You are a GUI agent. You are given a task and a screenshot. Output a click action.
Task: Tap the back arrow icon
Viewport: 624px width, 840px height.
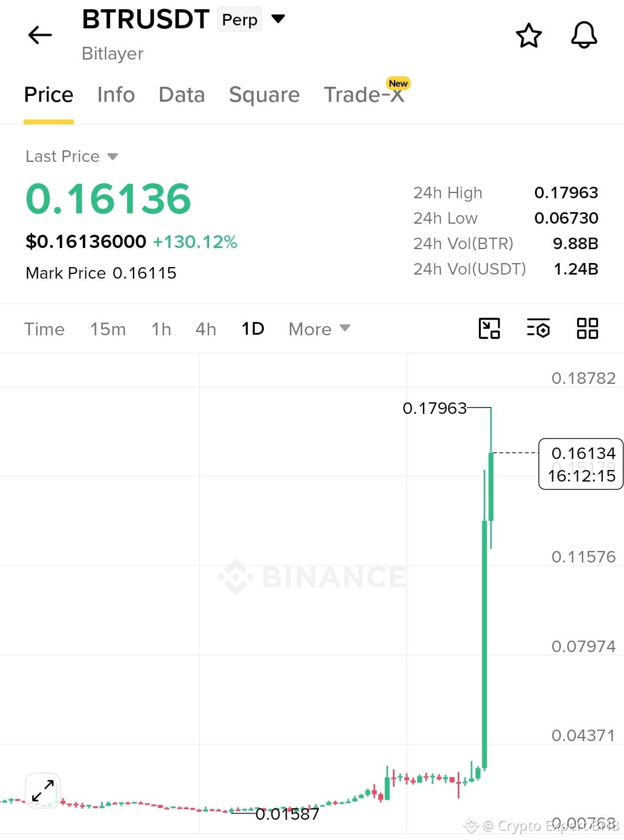point(40,35)
